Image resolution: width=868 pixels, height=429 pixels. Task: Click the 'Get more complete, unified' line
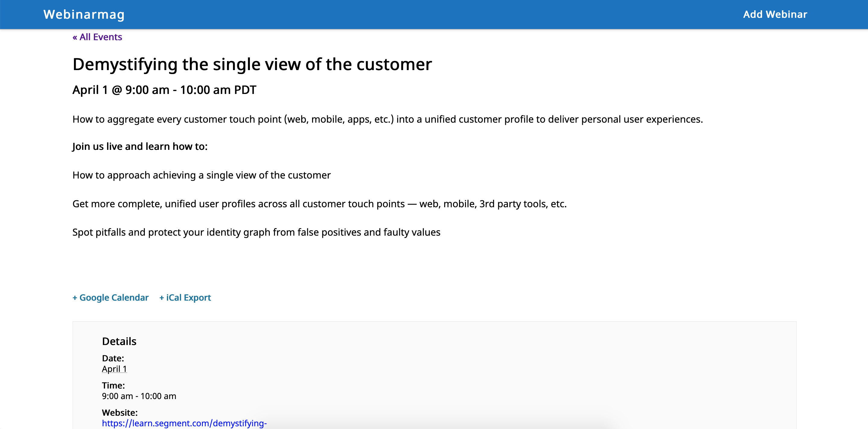click(x=319, y=204)
